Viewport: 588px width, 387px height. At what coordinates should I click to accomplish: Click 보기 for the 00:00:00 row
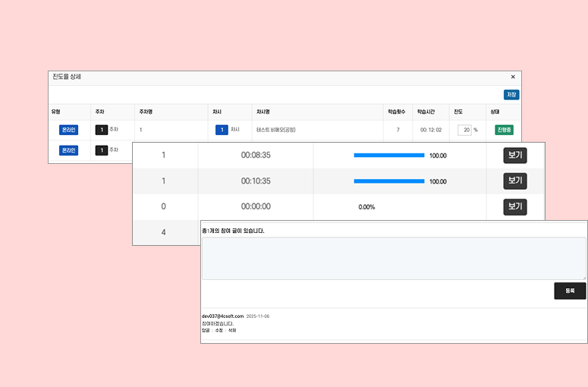[515, 207]
